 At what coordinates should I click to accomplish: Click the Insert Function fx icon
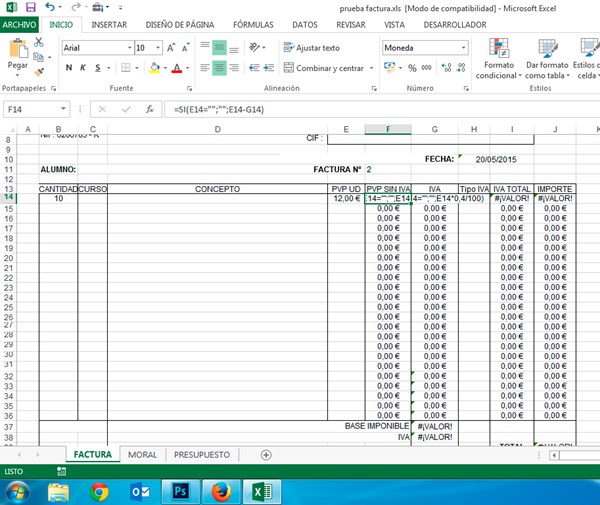(150, 109)
